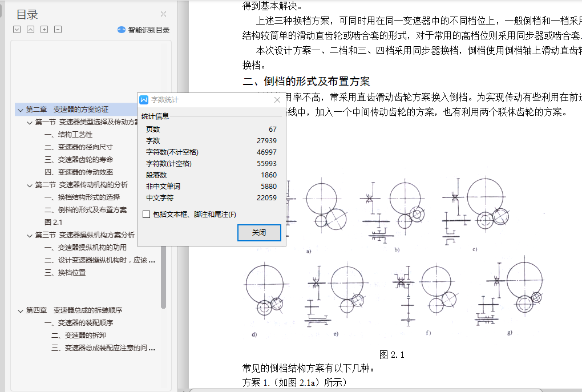The height and width of the screenshot is (392, 582).
Task: Enable 包括文本框、脚注和尾注 checkbox
Action: [146, 214]
